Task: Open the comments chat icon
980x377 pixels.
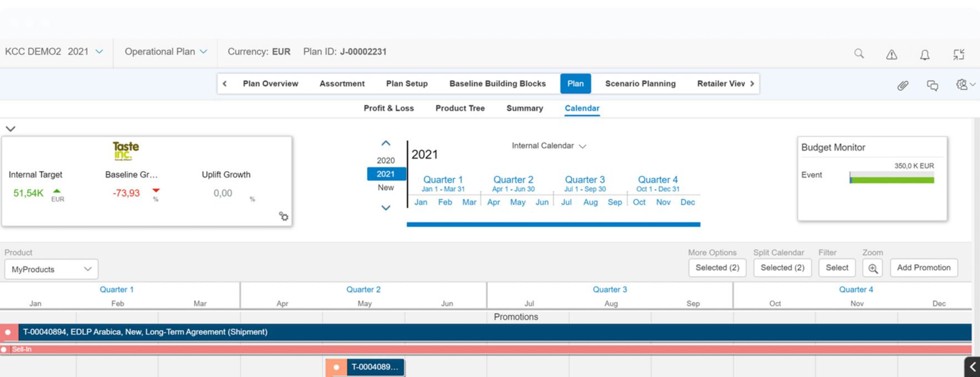Action: 932,85
